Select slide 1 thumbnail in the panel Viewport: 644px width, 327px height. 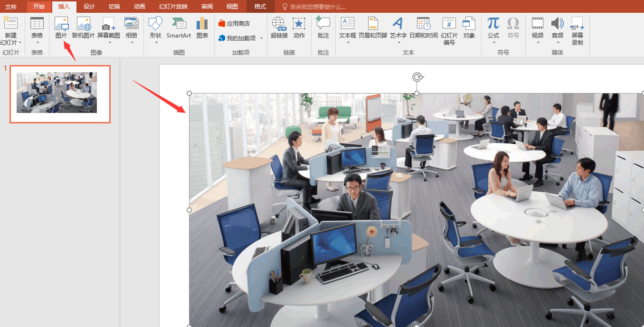coord(60,94)
